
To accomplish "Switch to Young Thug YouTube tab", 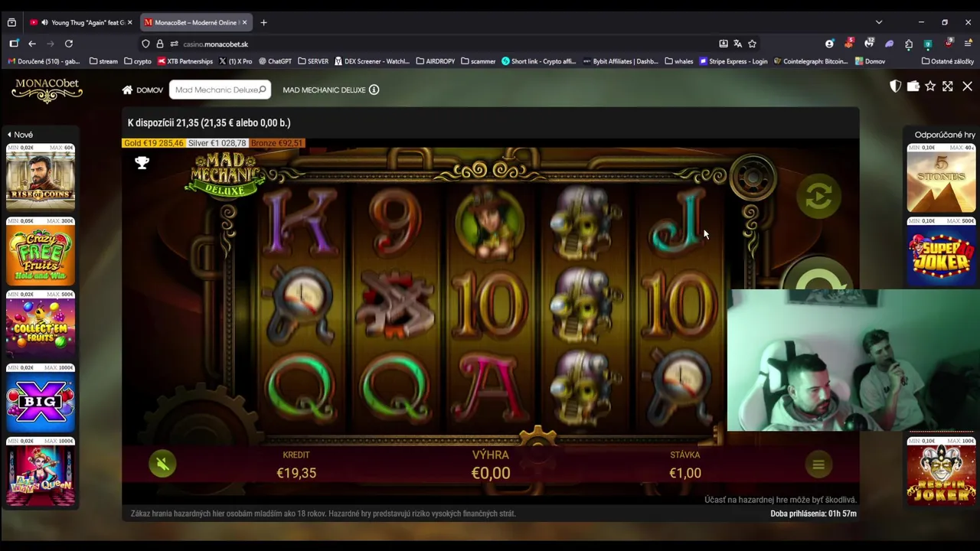I will click(x=82, y=22).
